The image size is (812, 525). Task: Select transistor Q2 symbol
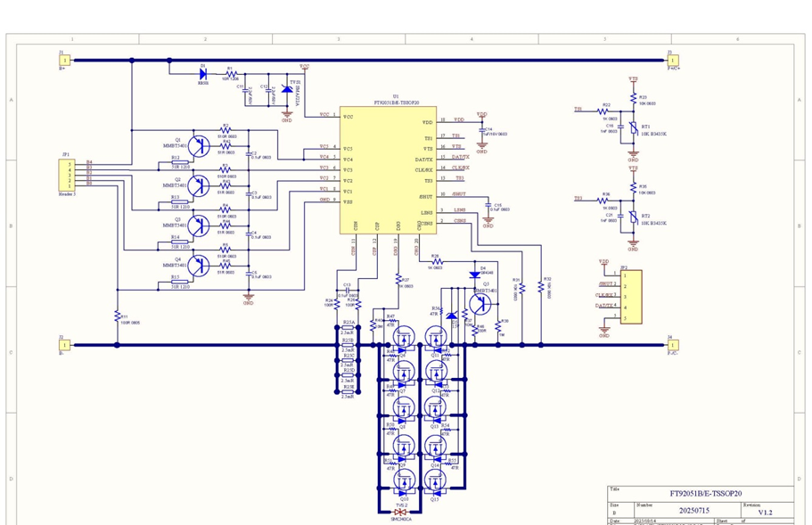tap(199, 186)
